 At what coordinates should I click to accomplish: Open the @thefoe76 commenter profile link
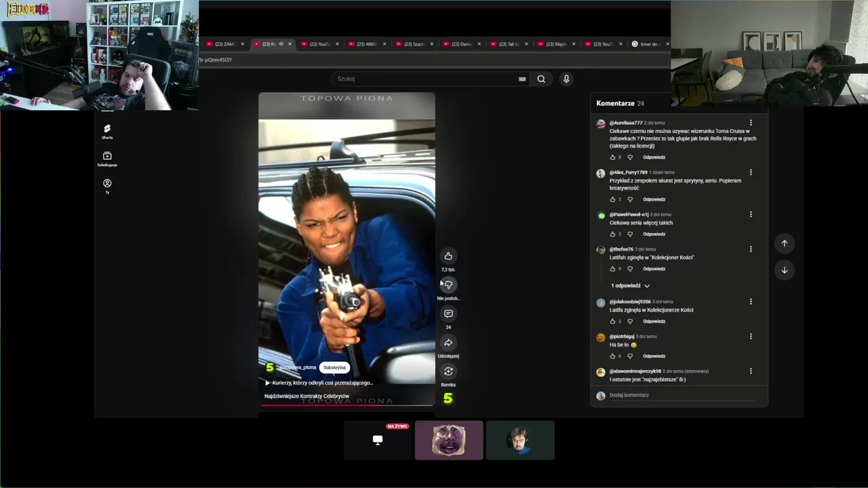621,249
